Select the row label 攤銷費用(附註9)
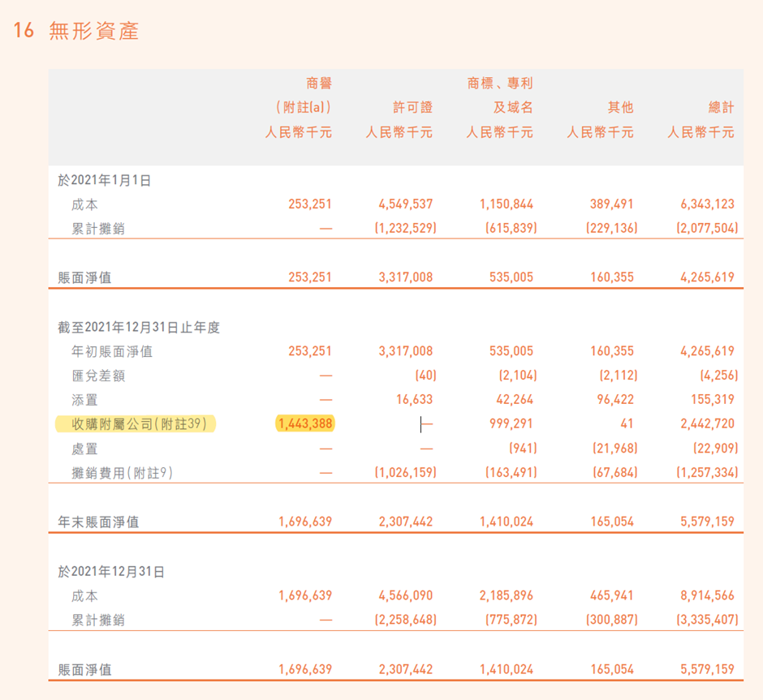The image size is (763, 700). 122,473
